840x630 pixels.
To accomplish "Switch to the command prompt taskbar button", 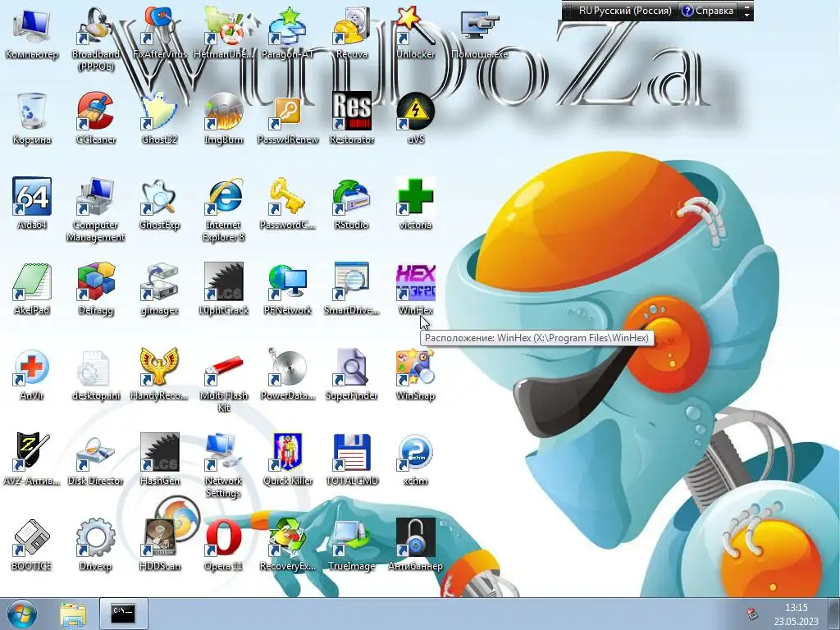I will click(123, 614).
